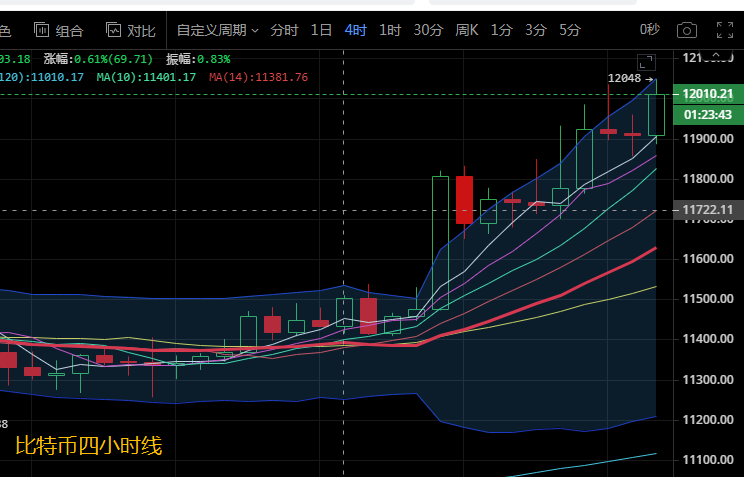Screen dimensions: 744x477
Task: Switch to 1时 period
Action: 390,30
